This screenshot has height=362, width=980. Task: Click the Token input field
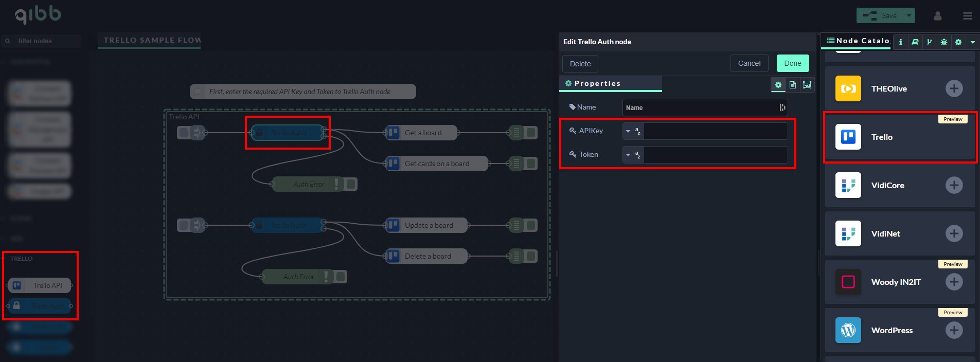[x=716, y=155]
